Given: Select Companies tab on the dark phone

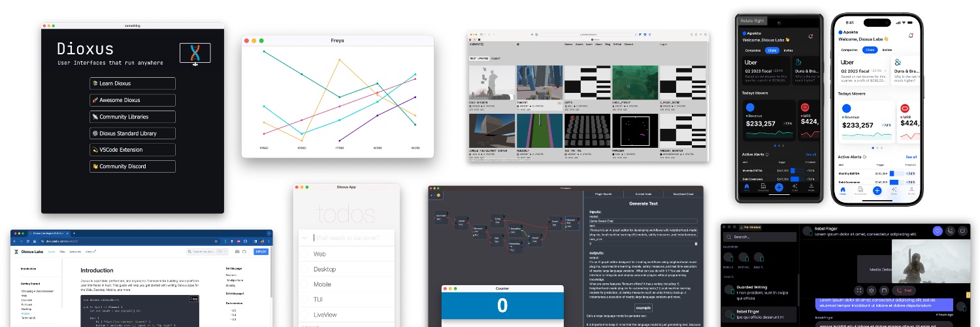Looking at the screenshot, I should click(x=753, y=50).
